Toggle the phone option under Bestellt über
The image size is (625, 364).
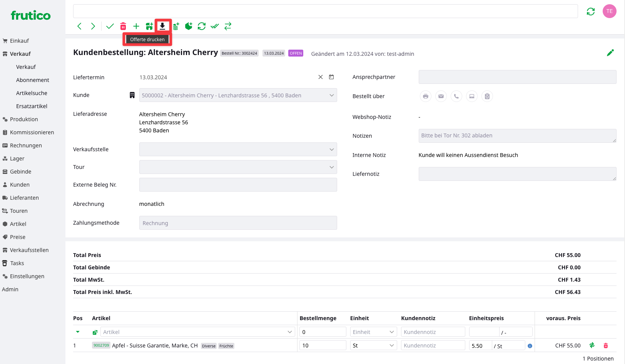tap(456, 96)
